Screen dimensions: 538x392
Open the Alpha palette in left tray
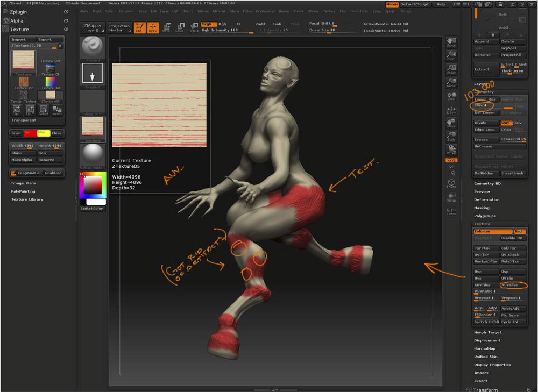click(17, 20)
